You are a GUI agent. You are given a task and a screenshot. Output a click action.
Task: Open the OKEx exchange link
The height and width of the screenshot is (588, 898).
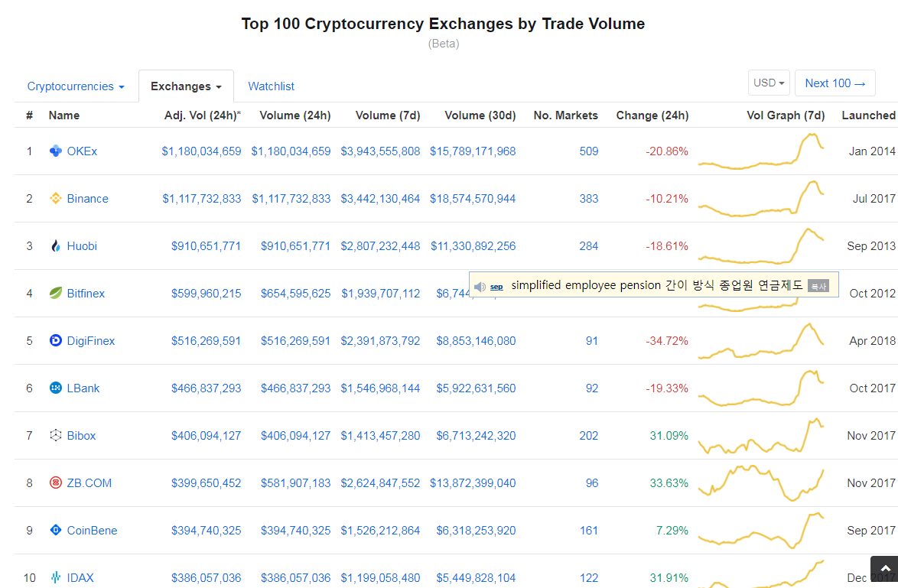(x=82, y=151)
